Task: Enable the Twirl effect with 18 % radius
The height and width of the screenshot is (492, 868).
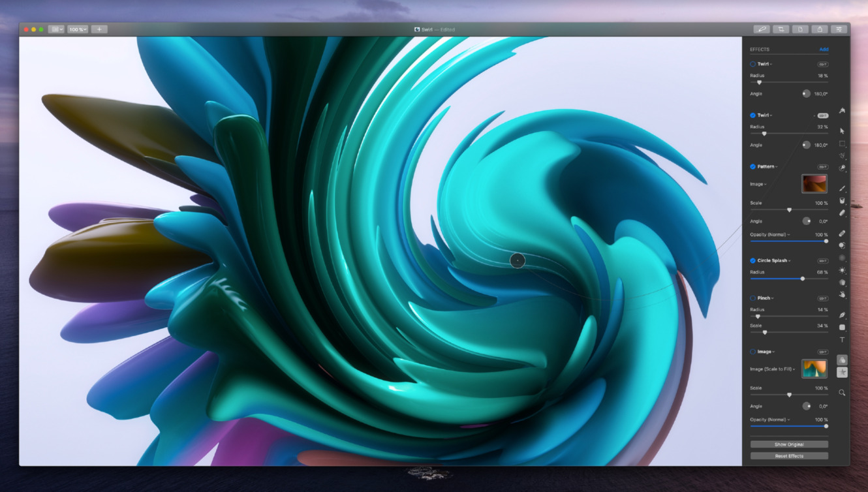Action: point(752,64)
